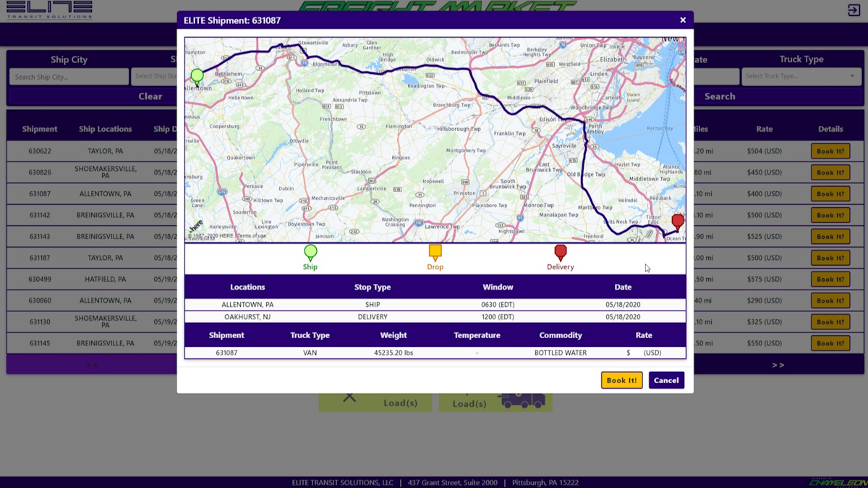
Task: Click the X icon on the cancel Load(s) button
Action: pyautogui.click(x=350, y=397)
